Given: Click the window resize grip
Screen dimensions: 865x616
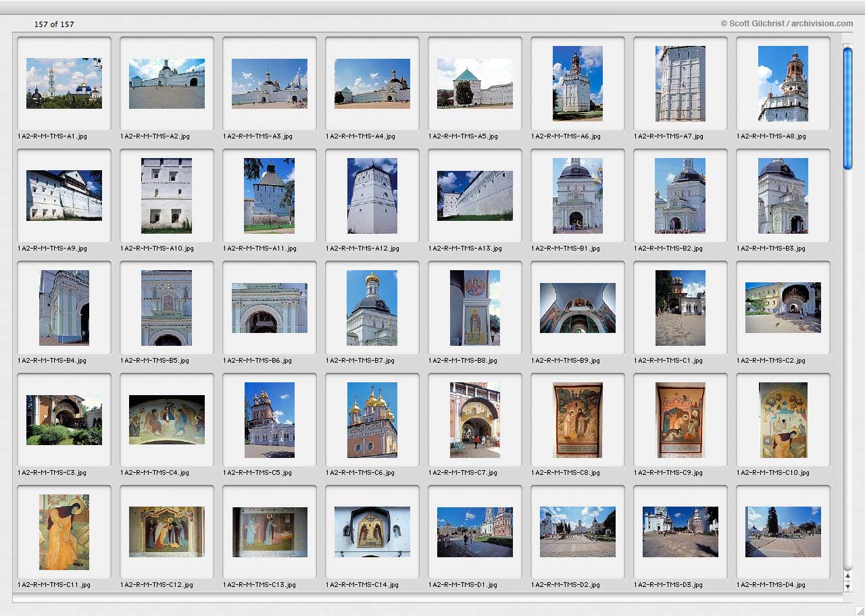Looking at the screenshot, I should pyautogui.click(x=859, y=610).
